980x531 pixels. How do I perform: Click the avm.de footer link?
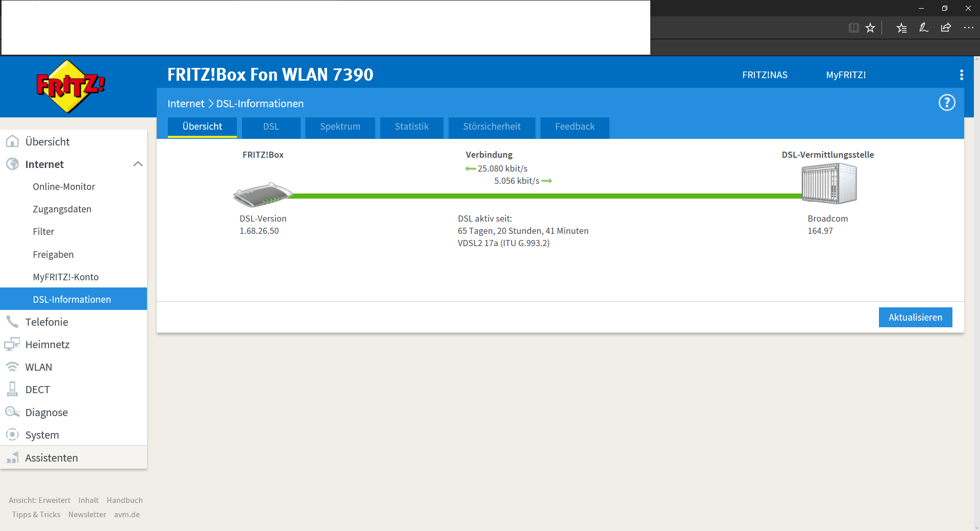click(x=127, y=515)
